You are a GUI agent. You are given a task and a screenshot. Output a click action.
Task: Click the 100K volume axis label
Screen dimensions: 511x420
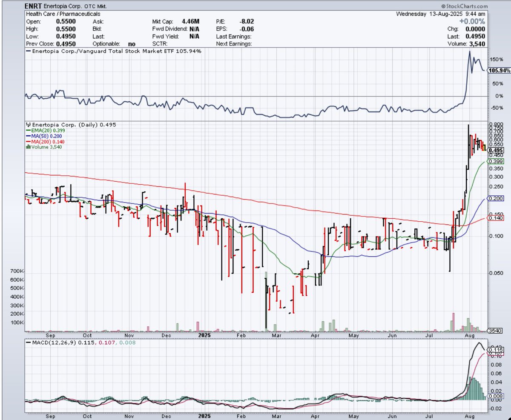pyautogui.click(x=17, y=323)
